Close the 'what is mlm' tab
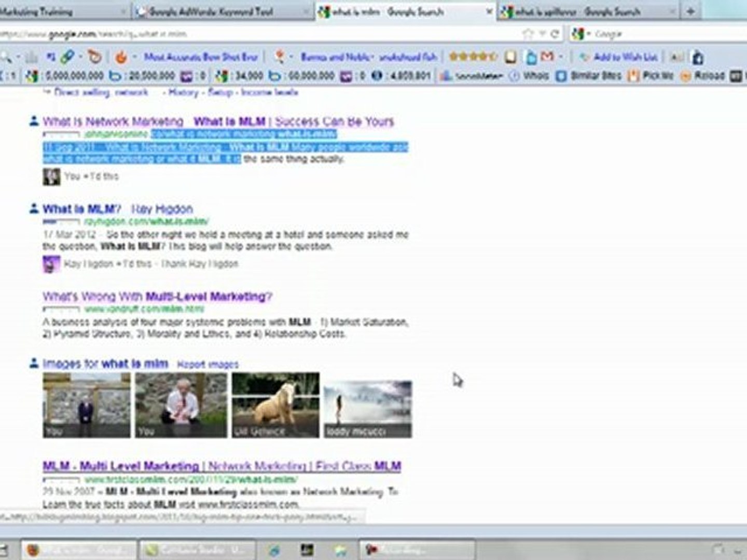Screen dimensions: 747x560 (489, 11)
